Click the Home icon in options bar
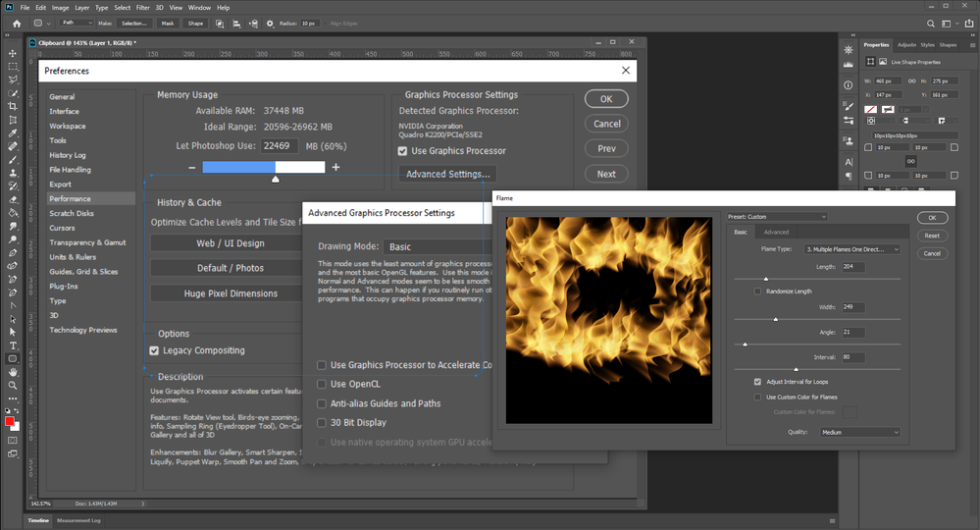The height and width of the screenshot is (530, 980). click(x=16, y=23)
